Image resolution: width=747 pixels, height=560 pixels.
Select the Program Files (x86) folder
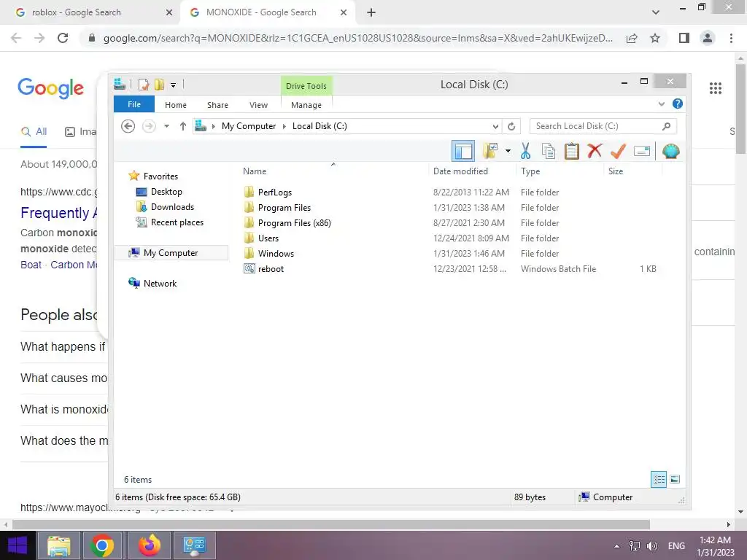[295, 223]
